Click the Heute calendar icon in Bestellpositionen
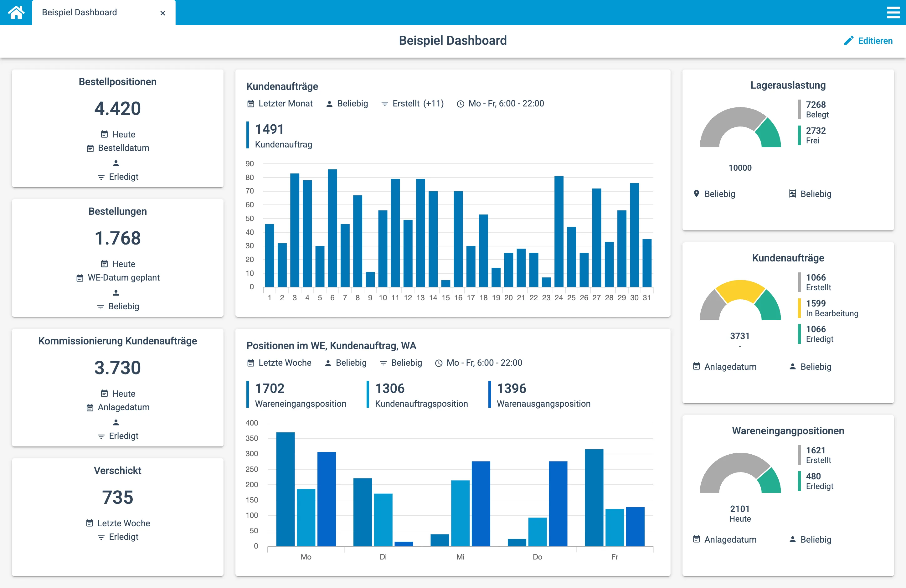Viewport: 906px width, 588px height. (104, 134)
